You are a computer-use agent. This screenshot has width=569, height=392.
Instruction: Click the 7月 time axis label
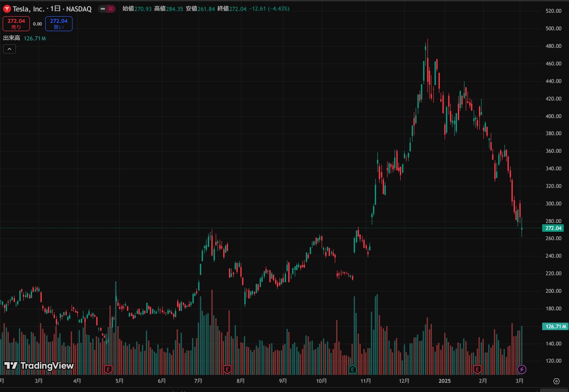click(198, 381)
